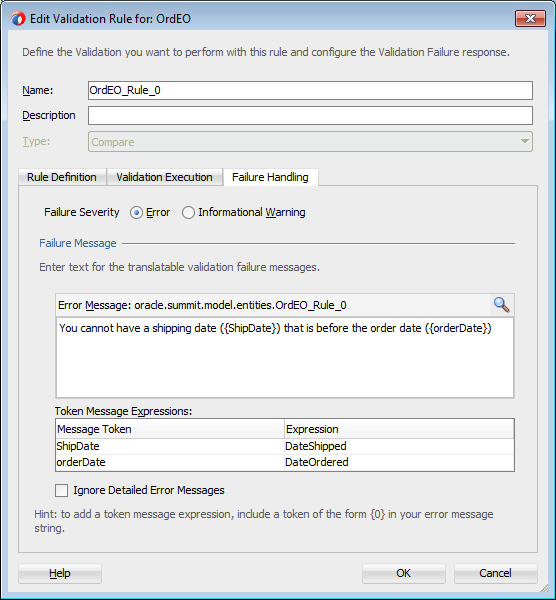The height and width of the screenshot is (600, 556).
Task: Select the Error severity radio button
Action: point(136,212)
